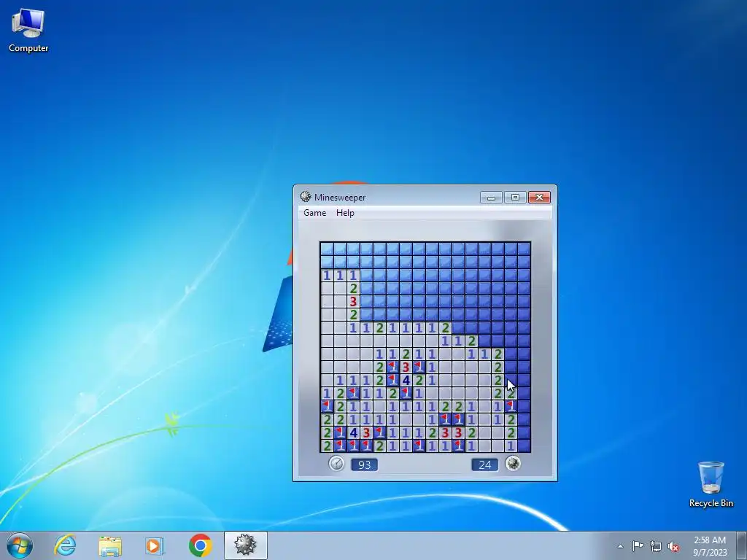Click the middle of three bottom-row flags
The height and width of the screenshot is (560, 747).
[353, 446]
